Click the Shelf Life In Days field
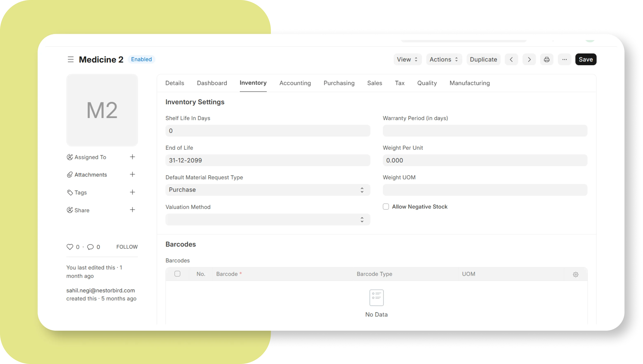Image resolution: width=643 pixels, height=364 pixels. click(267, 131)
